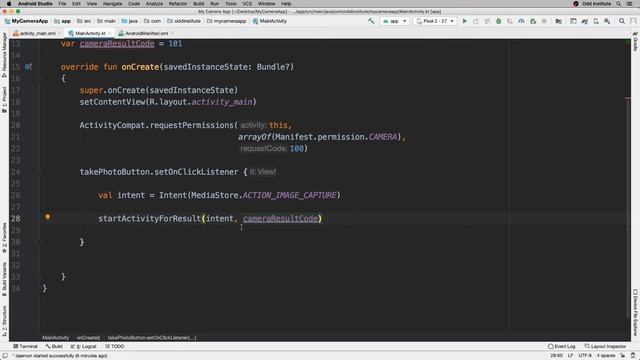Click the Make Project hammer icon
Screen dimensions: 640x360
pos(371,21)
